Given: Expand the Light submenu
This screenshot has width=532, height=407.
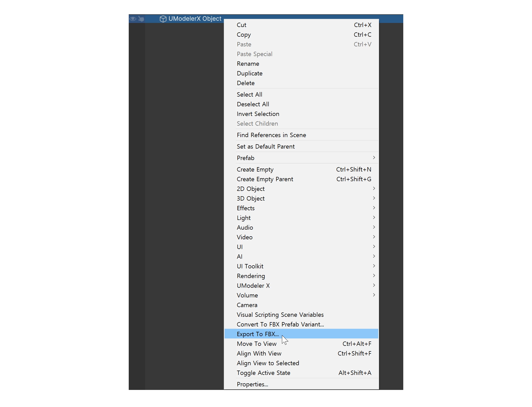Looking at the screenshot, I should pyautogui.click(x=301, y=218).
